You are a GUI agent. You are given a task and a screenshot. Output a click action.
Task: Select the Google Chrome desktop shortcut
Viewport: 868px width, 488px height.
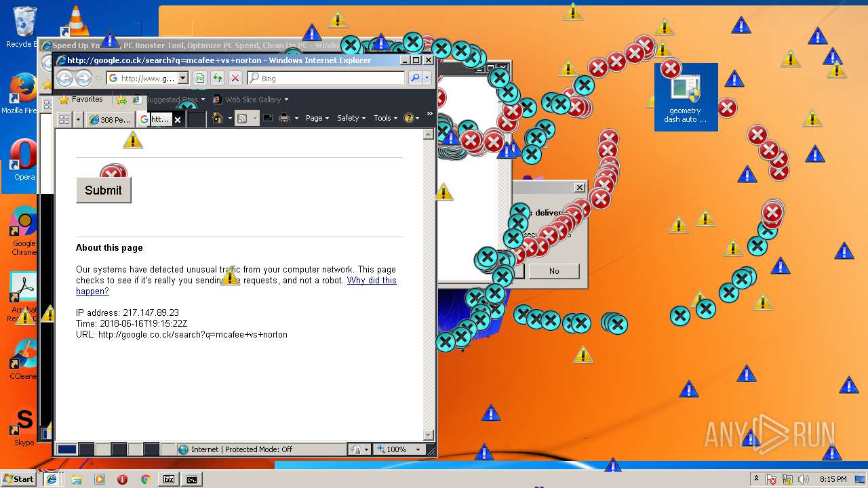click(x=24, y=232)
